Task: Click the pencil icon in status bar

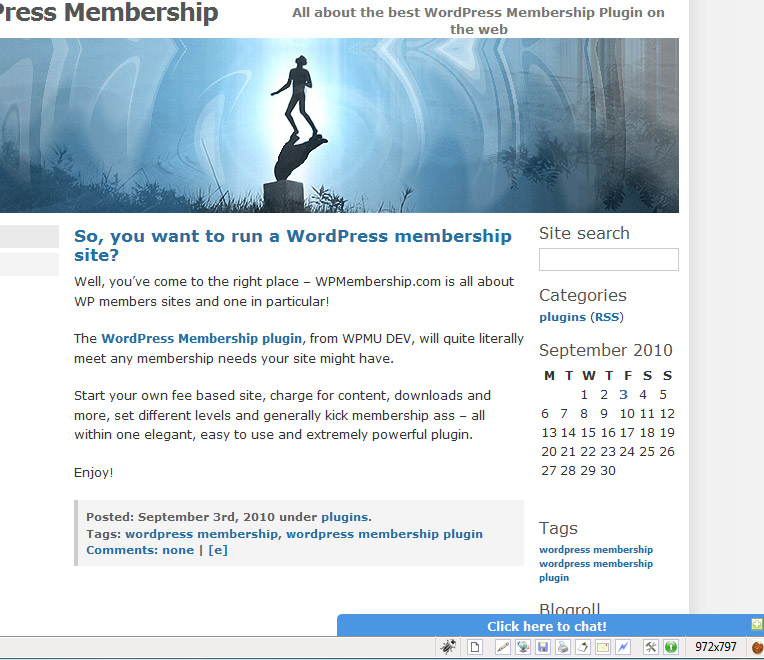Action: point(503,647)
